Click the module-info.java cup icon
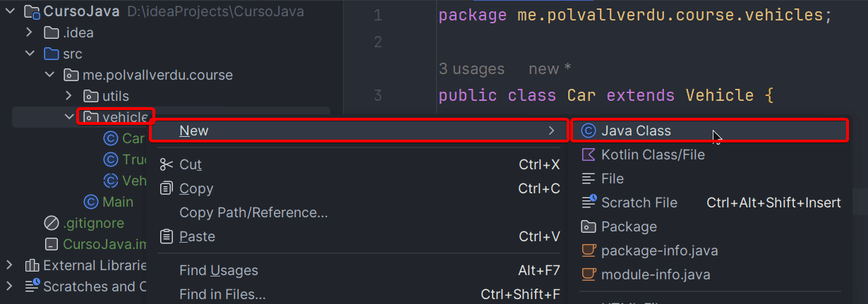Viewport: 868px width, 304px height. [x=588, y=274]
